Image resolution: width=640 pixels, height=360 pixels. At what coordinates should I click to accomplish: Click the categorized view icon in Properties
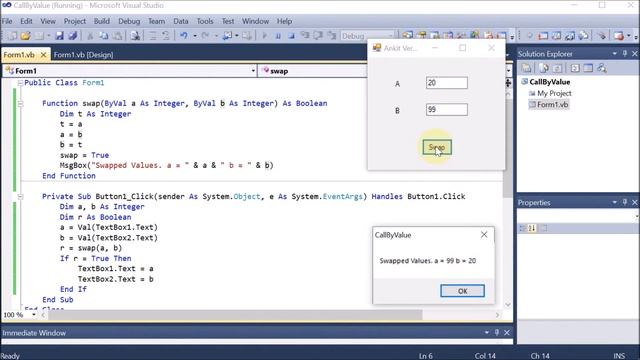pos(522,228)
